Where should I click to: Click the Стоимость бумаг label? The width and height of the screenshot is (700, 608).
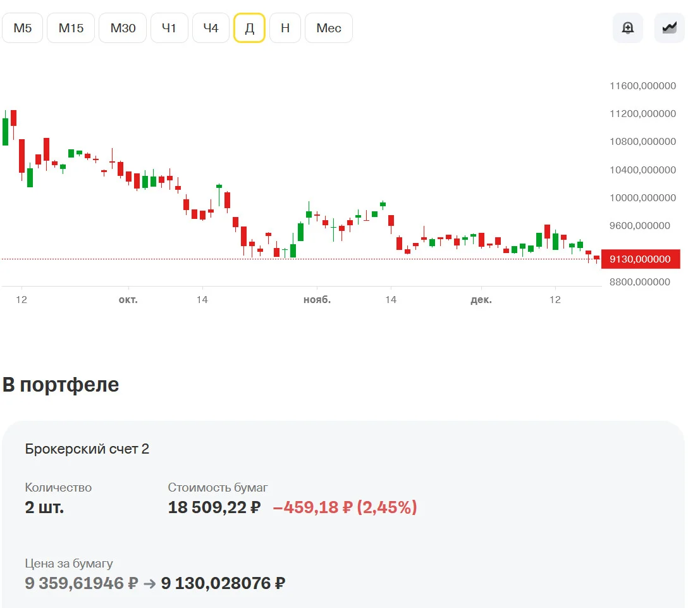(218, 487)
